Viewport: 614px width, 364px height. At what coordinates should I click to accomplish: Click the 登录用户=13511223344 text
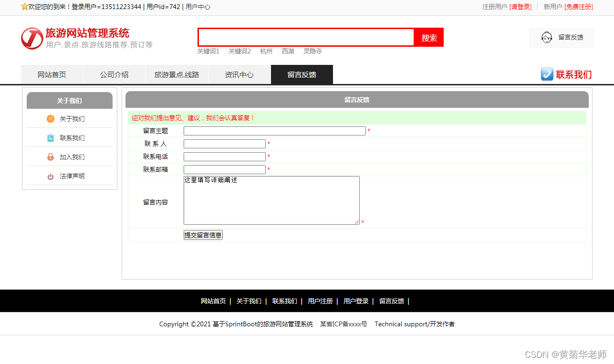point(106,7)
